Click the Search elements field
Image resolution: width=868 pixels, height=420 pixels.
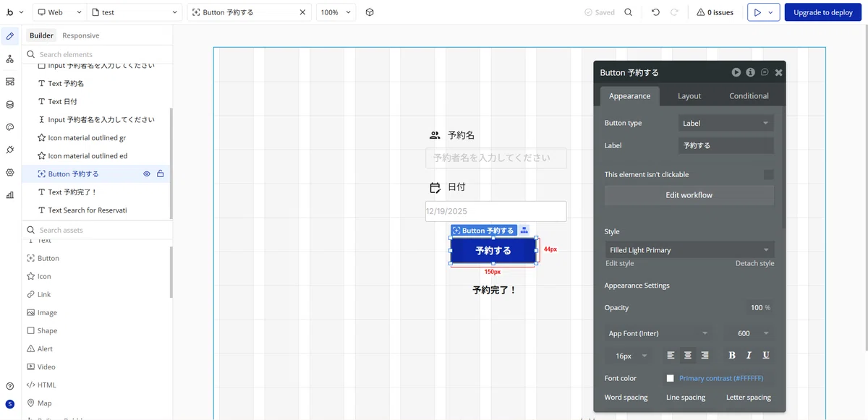pos(97,54)
